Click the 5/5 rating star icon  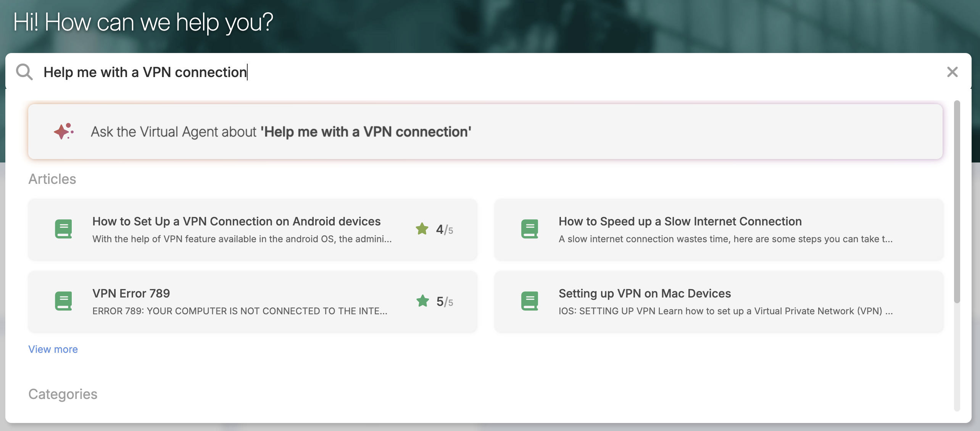click(x=422, y=301)
